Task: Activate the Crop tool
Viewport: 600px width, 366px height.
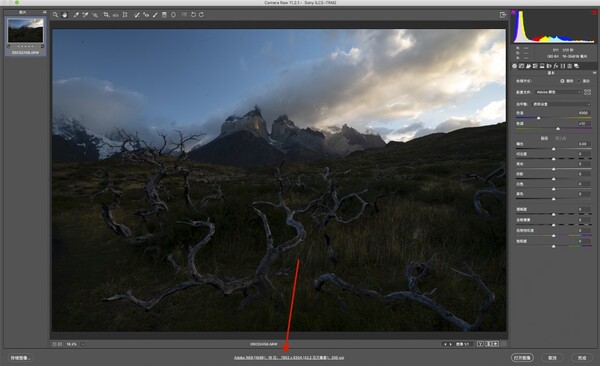Action: pyautogui.click(x=106, y=15)
